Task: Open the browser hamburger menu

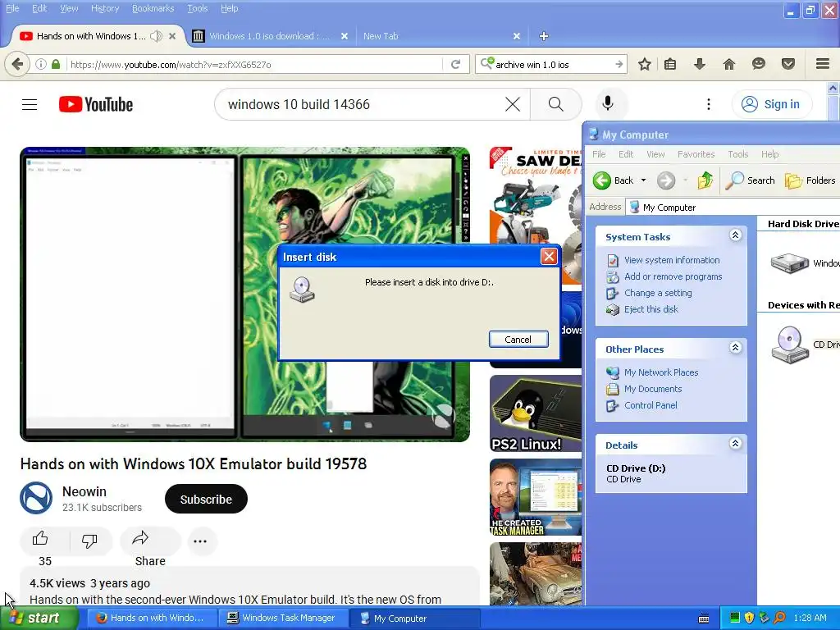Action: (x=823, y=64)
